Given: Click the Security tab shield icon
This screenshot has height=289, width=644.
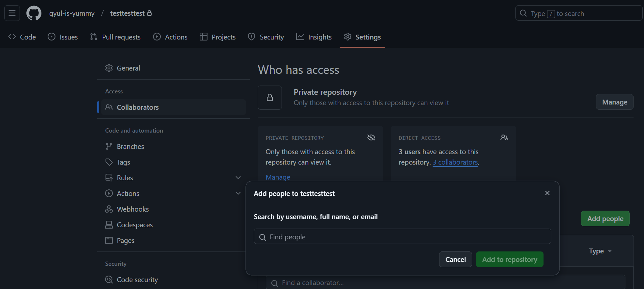Looking at the screenshot, I should click(252, 37).
